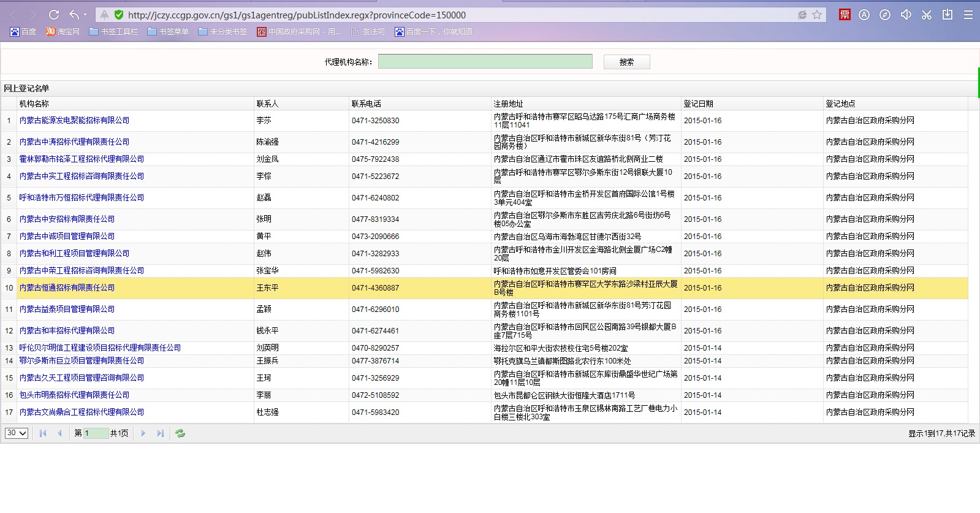The width and height of the screenshot is (980, 513).
Task: Open the browser hamburger main menu
Action: 968,15
